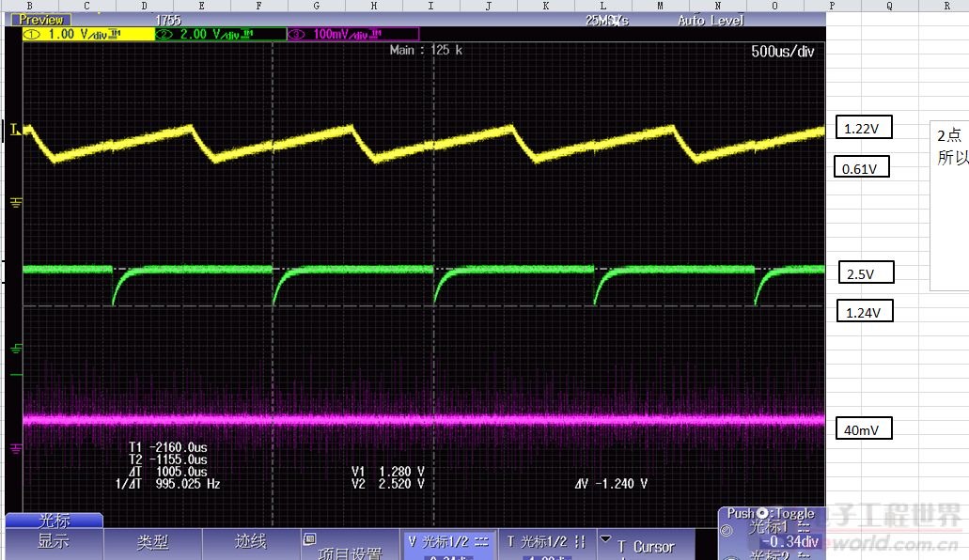Select the 1.24V annotation box

[x=866, y=311]
